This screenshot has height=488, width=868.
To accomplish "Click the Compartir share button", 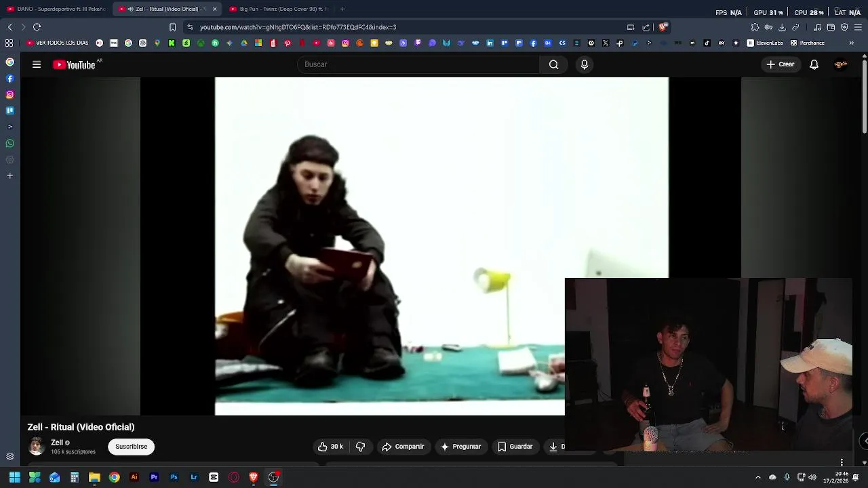I will click(403, 447).
